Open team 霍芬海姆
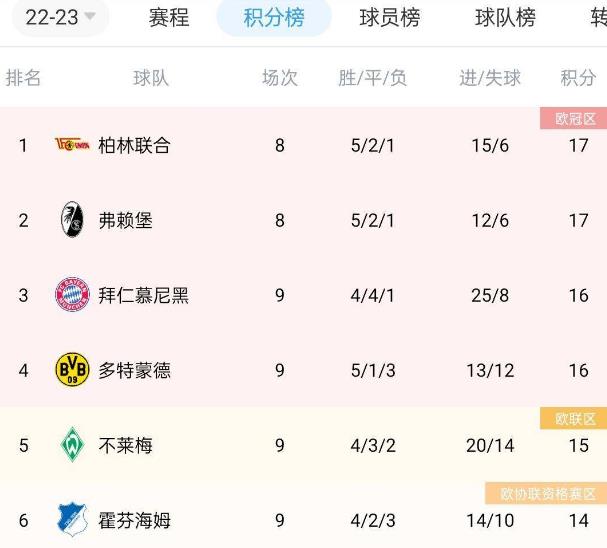The height and width of the screenshot is (548, 607). pyautogui.click(x=134, y=521)
